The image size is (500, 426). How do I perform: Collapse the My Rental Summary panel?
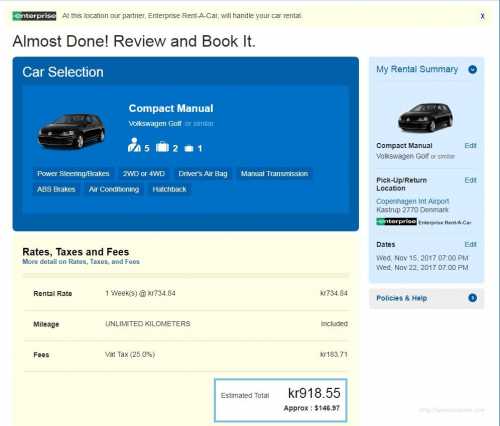click(x=472, y=69)
